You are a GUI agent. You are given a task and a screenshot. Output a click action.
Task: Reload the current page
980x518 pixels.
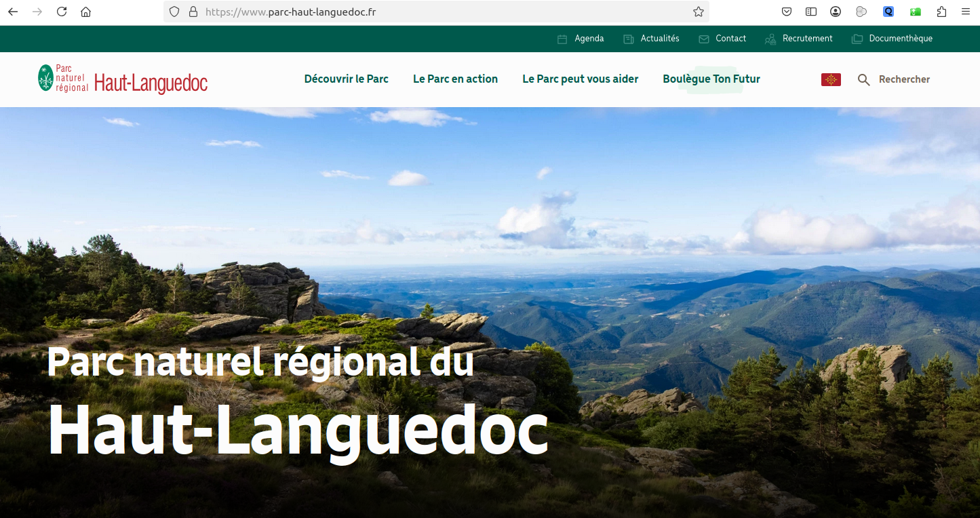pos(62,12)
